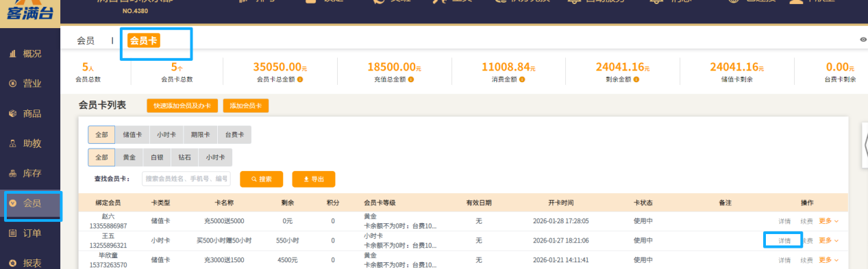The width and height of the screenshot is (868, 269).
Task: Switch to the 会员卡 tab
Action: tap(143, 41)
